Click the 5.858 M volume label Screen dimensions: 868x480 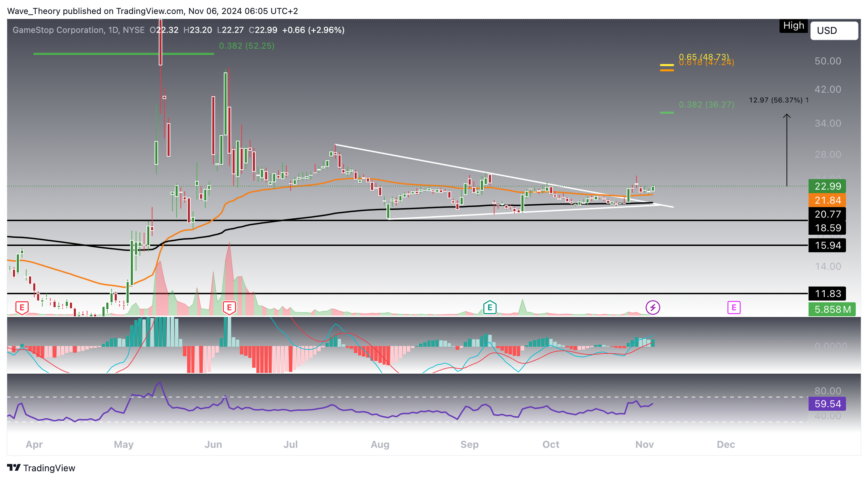832,309
